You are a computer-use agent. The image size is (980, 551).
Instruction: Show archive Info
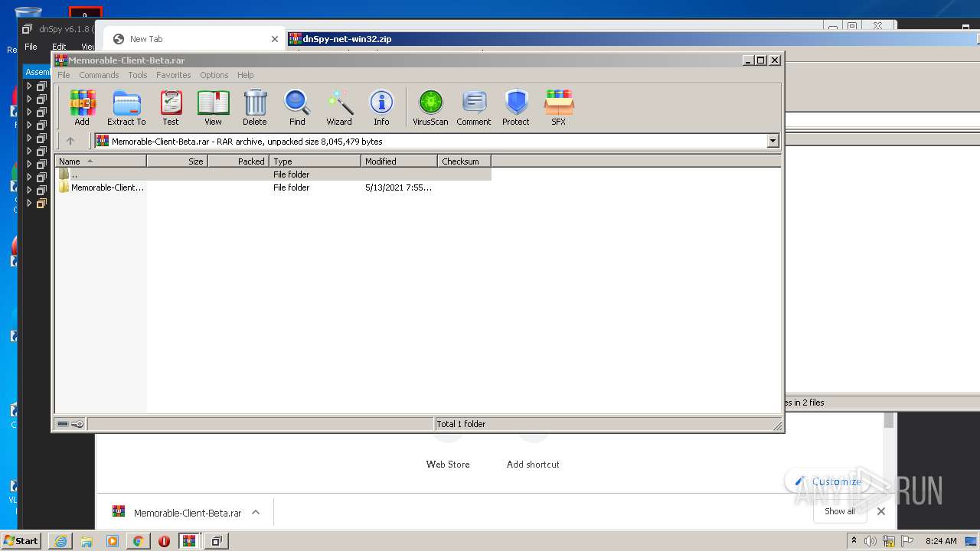tap(381, 108)
